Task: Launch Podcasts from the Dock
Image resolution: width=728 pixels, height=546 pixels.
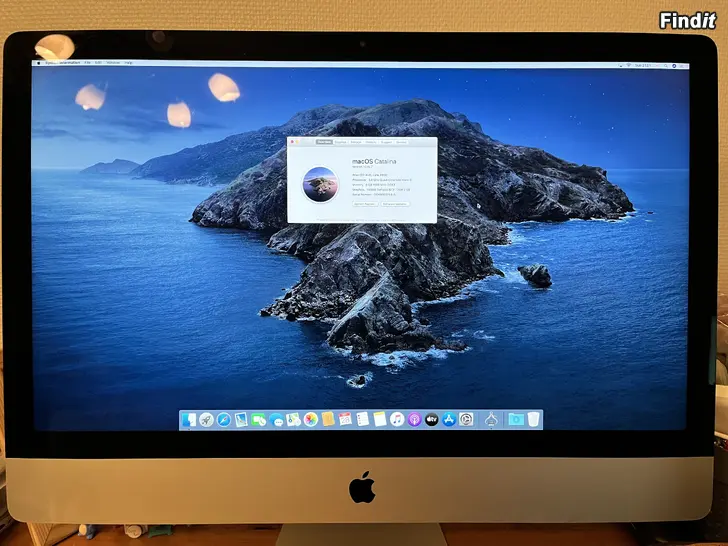Action: (415, 420)
